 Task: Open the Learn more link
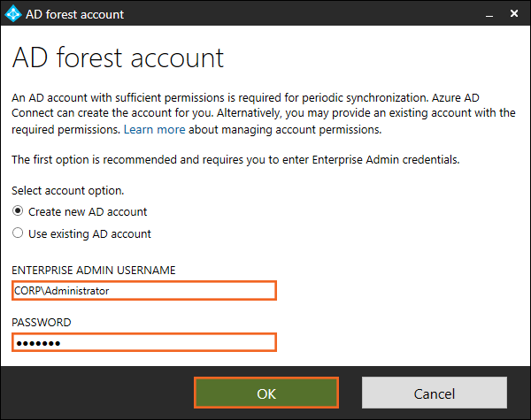[154, 129]
